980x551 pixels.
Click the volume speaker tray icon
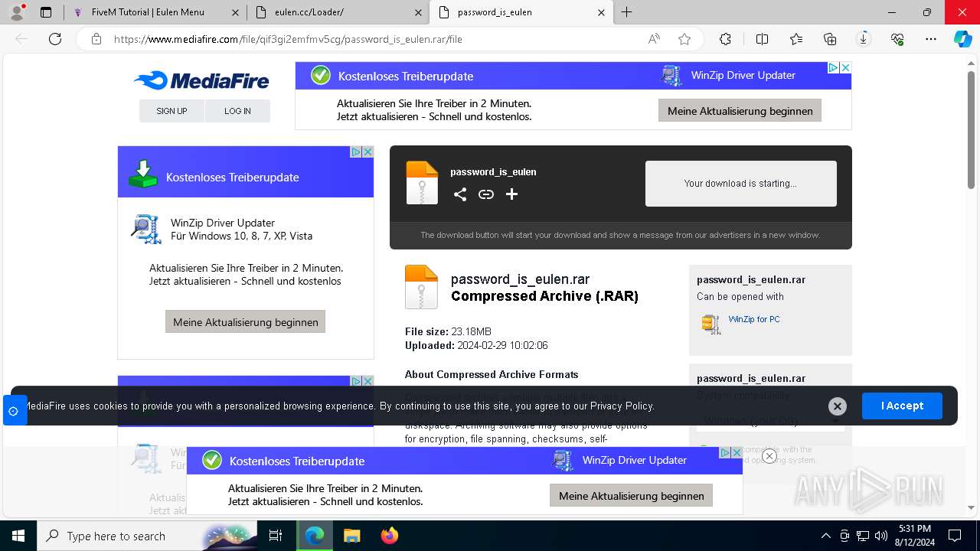point(881,536)
